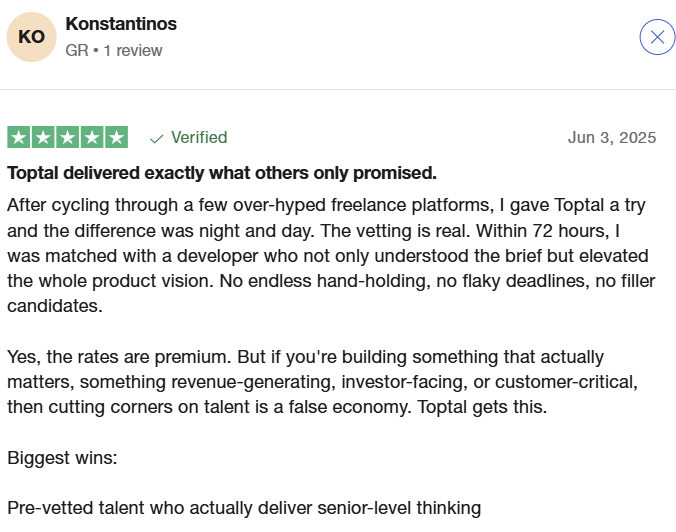Screen dimensions: 676x532
Task: Select the fourth green rating star
Action: [x=92, y=137]
